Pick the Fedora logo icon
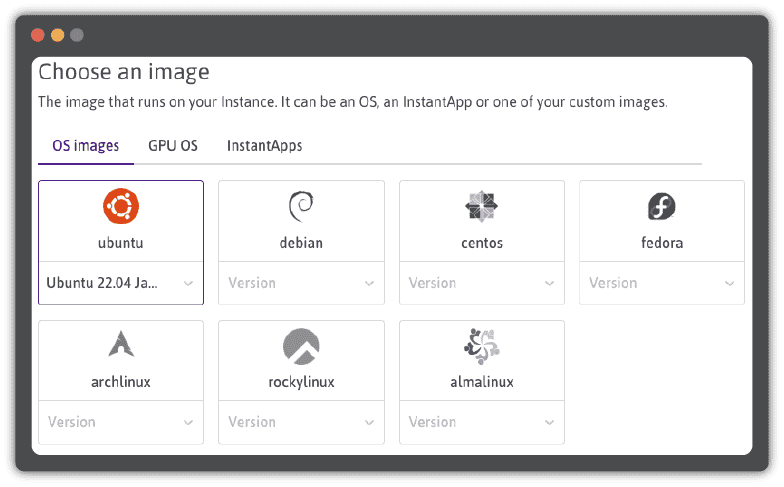Screen dimensions: 784x487 [662, 207]
